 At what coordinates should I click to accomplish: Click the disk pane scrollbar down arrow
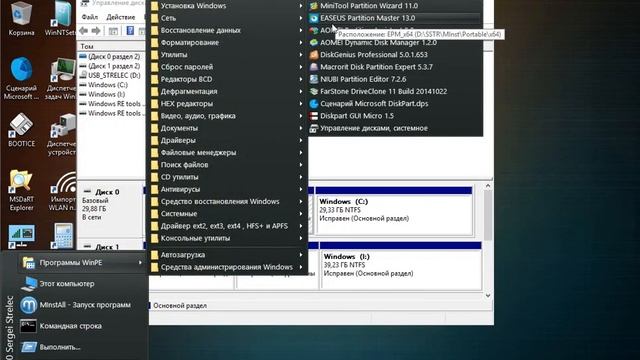coord(488,295)
